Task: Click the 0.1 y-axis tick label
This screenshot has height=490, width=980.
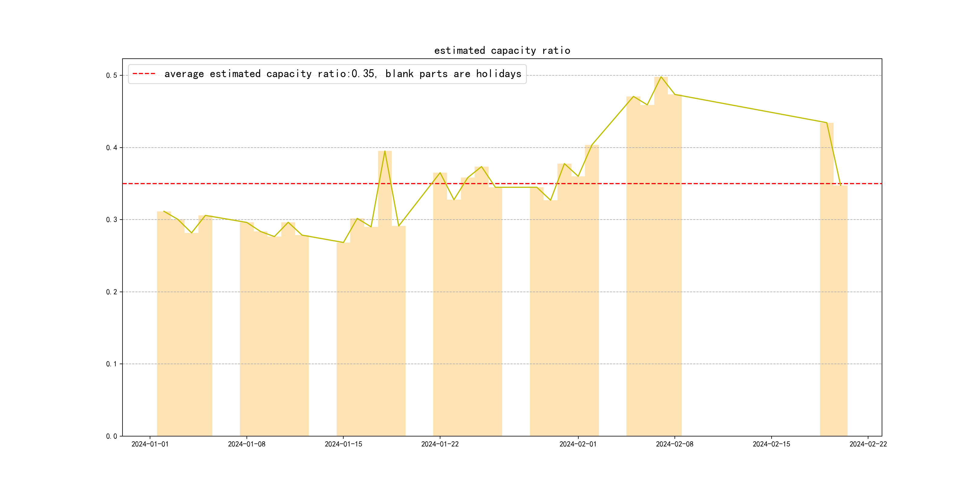Action: click(112, 364)
